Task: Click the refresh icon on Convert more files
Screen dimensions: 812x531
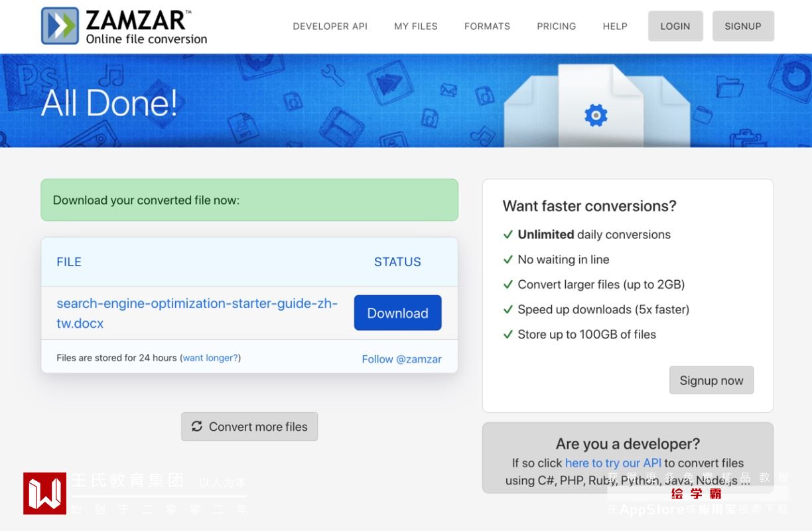Action: (197, 426)
